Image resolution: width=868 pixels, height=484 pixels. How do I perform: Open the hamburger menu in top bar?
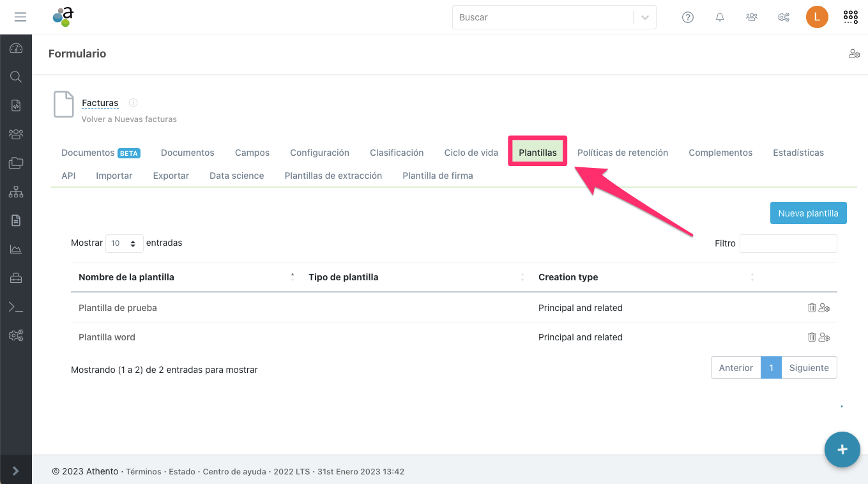tap(20, 17)
